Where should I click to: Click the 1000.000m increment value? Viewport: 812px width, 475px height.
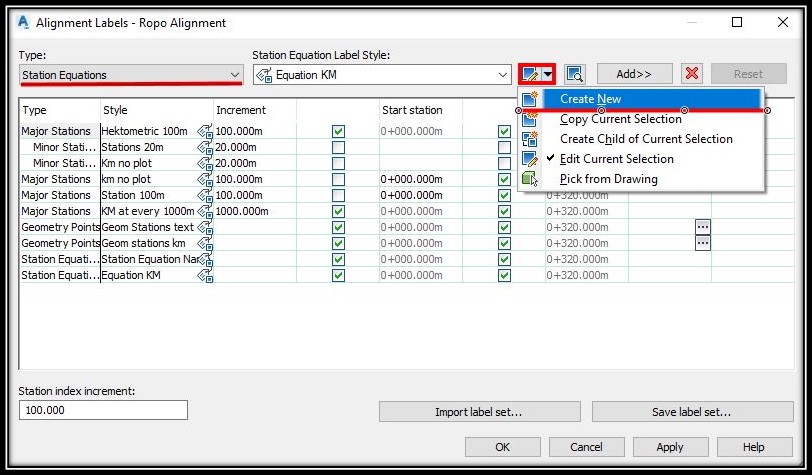tap(242, 211)
